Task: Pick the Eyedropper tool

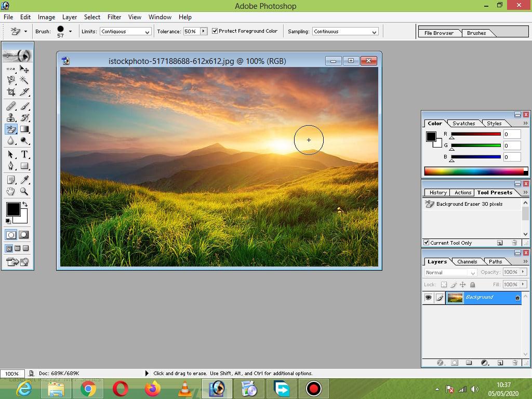Action: point(25,179)
